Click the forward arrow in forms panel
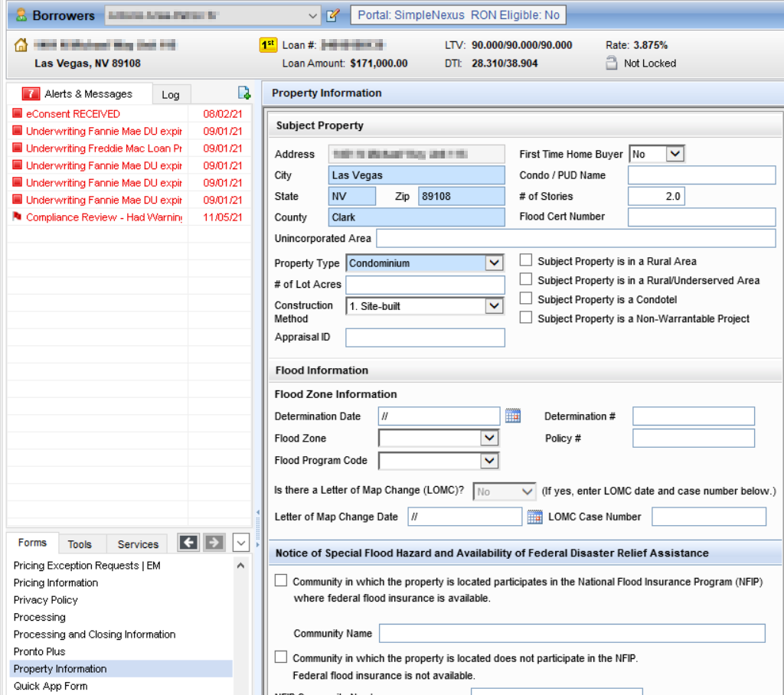Image resolution: width=784 pixels, height=695 pixels. coord(214,543)
